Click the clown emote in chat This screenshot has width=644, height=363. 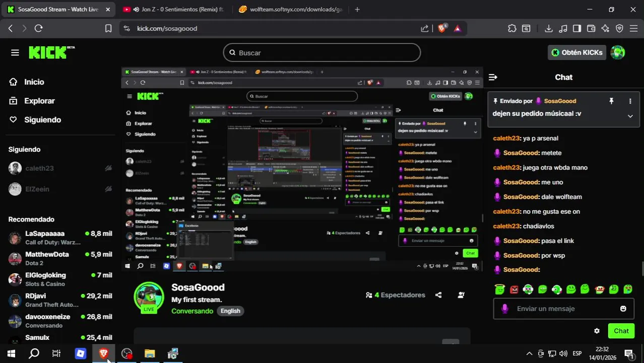tap(600, 289)
